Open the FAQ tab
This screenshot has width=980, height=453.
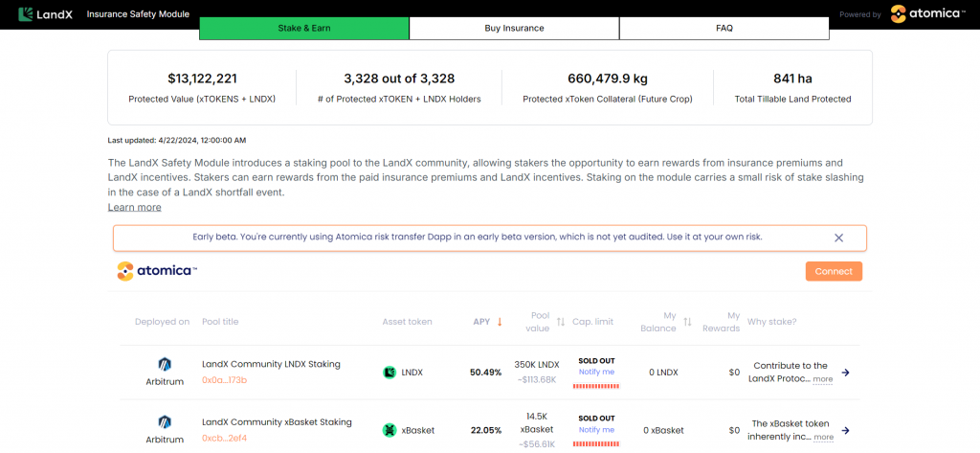coord(724,28)
